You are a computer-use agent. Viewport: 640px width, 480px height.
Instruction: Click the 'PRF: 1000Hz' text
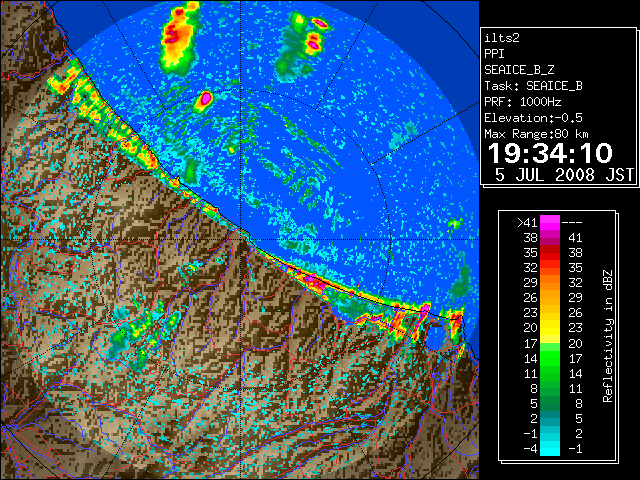point(523,102)
